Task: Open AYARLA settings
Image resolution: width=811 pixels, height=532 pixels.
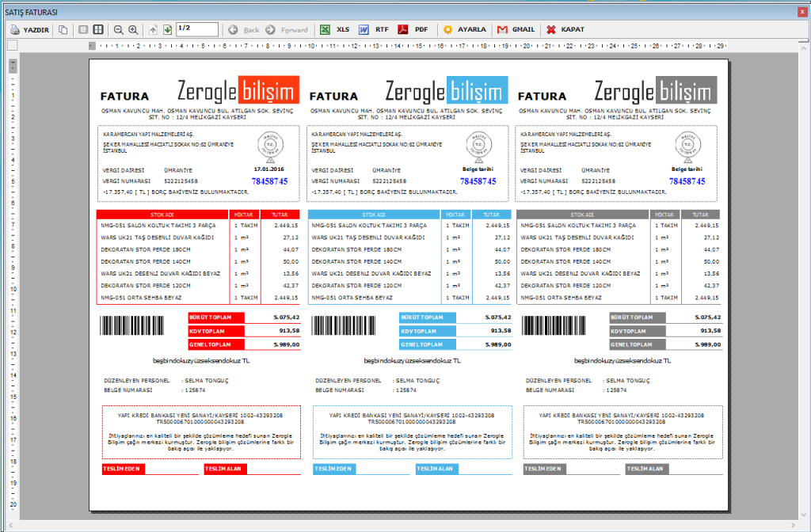Action: tap(464, 29)
